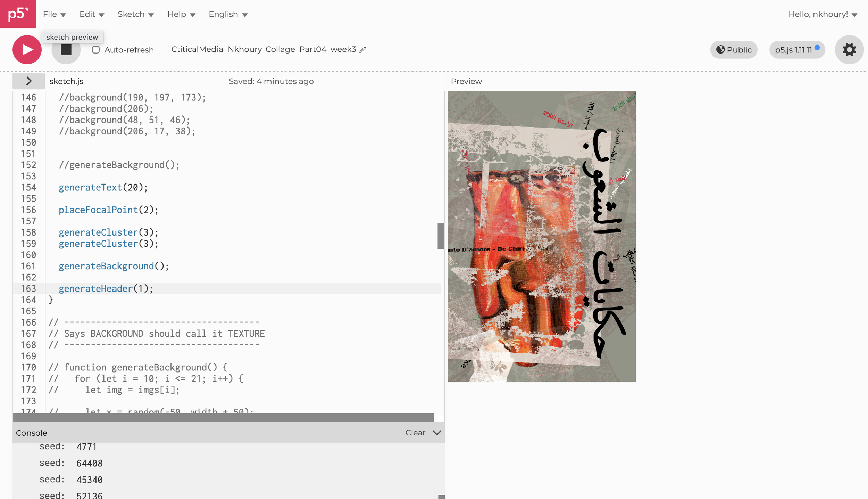Open the Sketch menu
Image resolution: width=868 pixels, height=499 pixels.
pos(136,14)
